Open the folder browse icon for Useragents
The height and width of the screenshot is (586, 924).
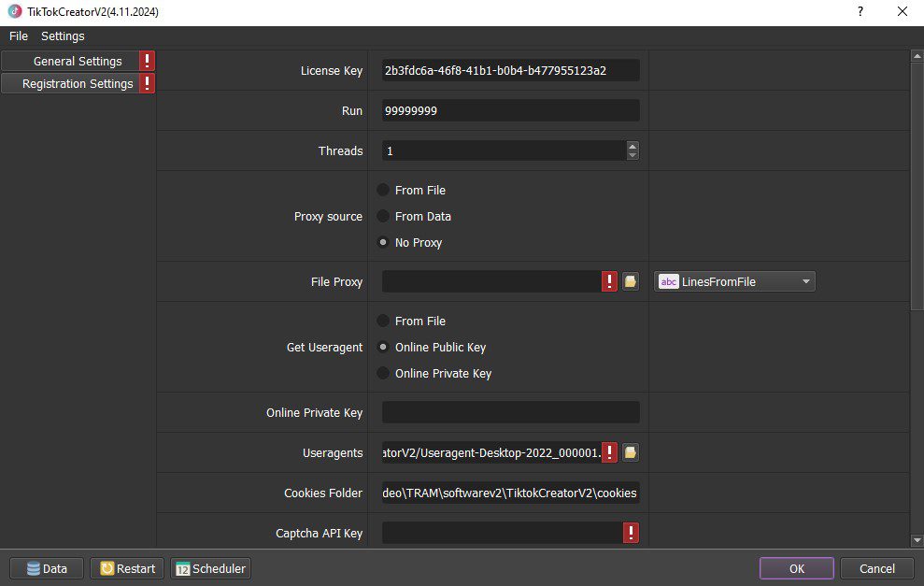[631, 452]
